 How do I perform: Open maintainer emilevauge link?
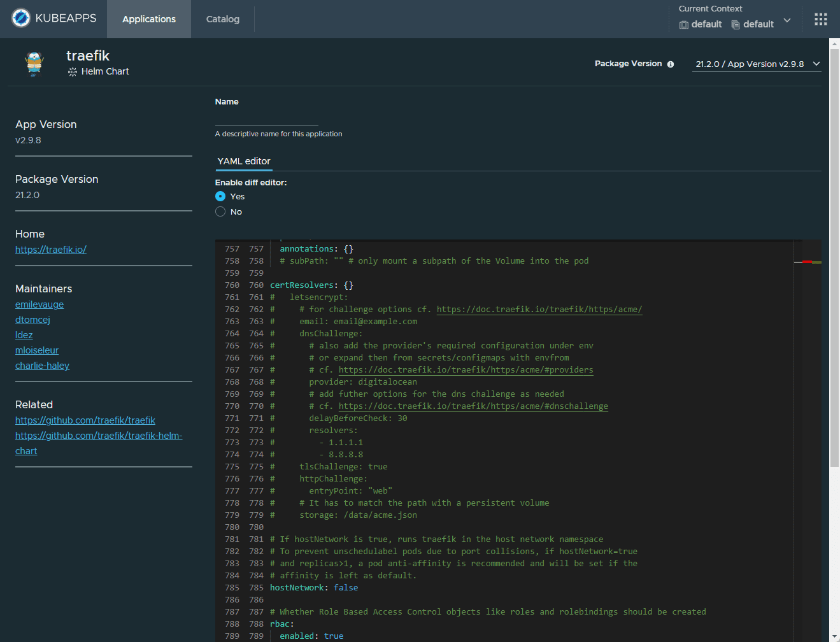coord(39,304)
